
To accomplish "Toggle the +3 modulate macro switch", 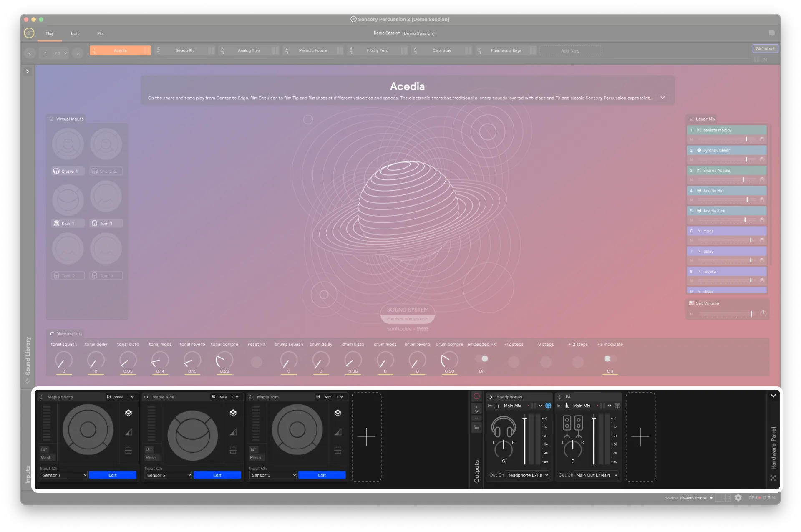I will [610, 359].
